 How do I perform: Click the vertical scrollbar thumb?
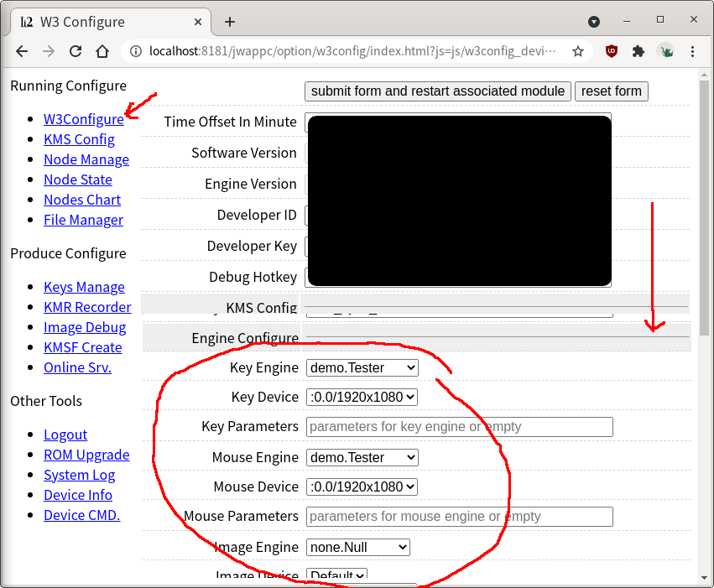tap(705, 207)
